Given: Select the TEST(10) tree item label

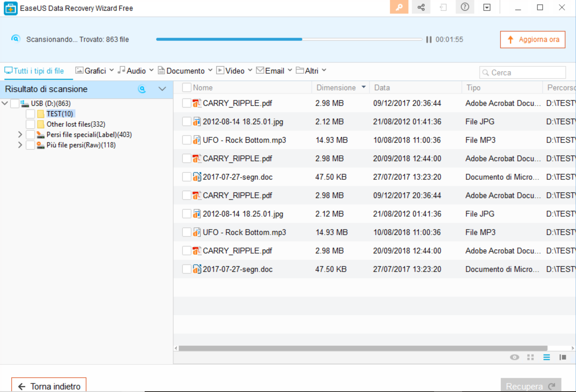Looking at the screenshot, I should coord(60,114).
